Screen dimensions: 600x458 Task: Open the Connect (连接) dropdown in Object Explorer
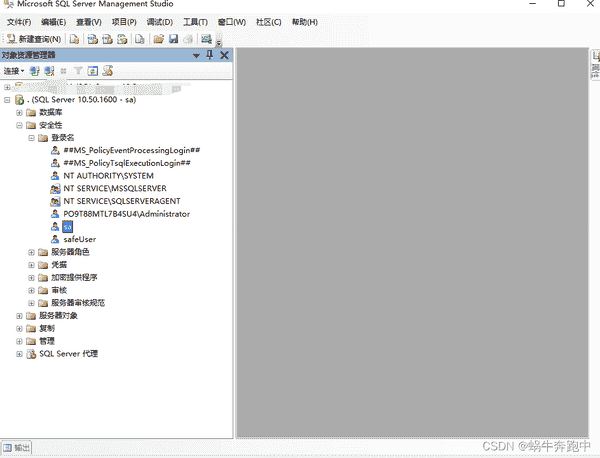[x=13, y=71]
